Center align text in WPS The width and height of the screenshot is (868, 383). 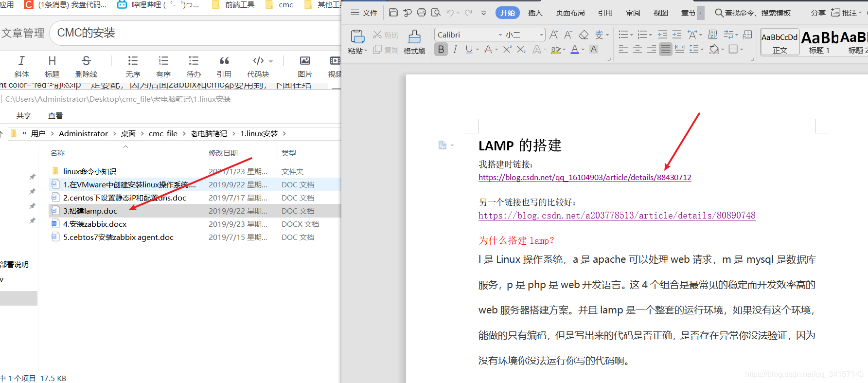638,49
